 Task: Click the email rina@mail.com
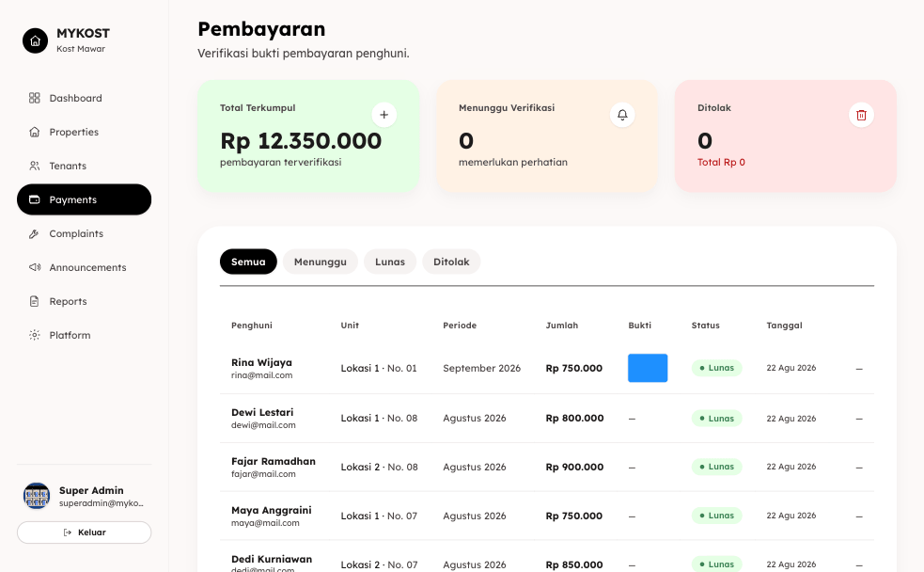click(x=261, y=375)
